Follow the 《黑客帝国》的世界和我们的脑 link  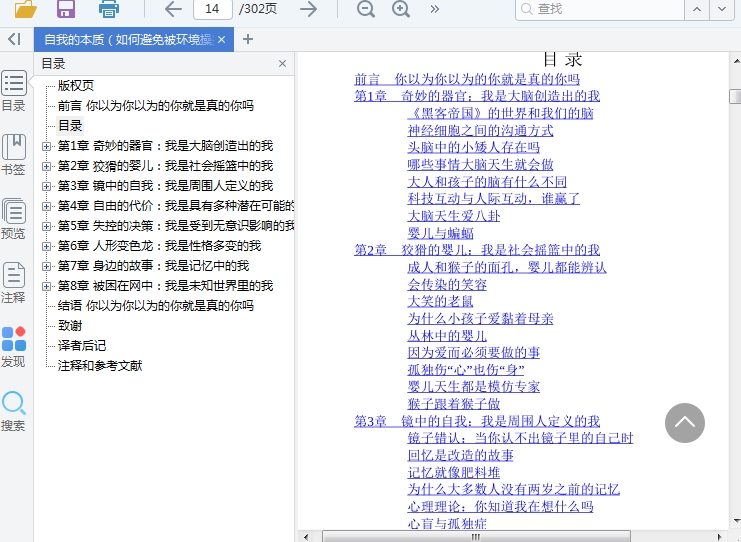tap(500, 113)
